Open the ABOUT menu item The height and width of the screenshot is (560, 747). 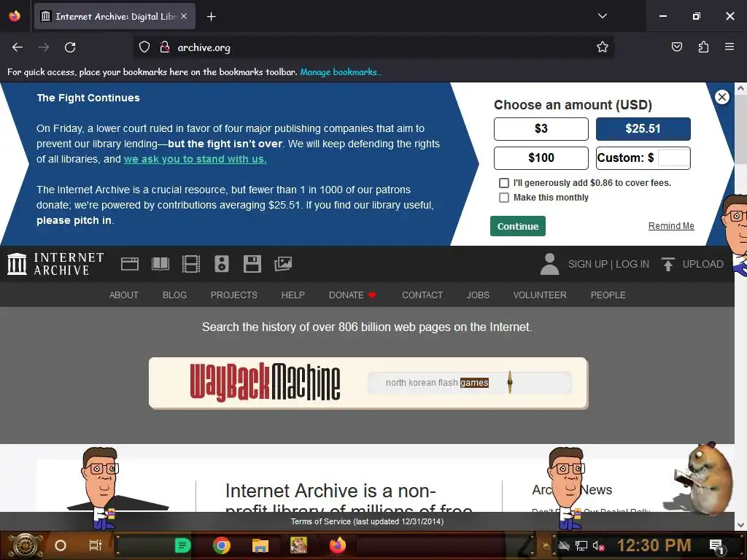[124, 295]
